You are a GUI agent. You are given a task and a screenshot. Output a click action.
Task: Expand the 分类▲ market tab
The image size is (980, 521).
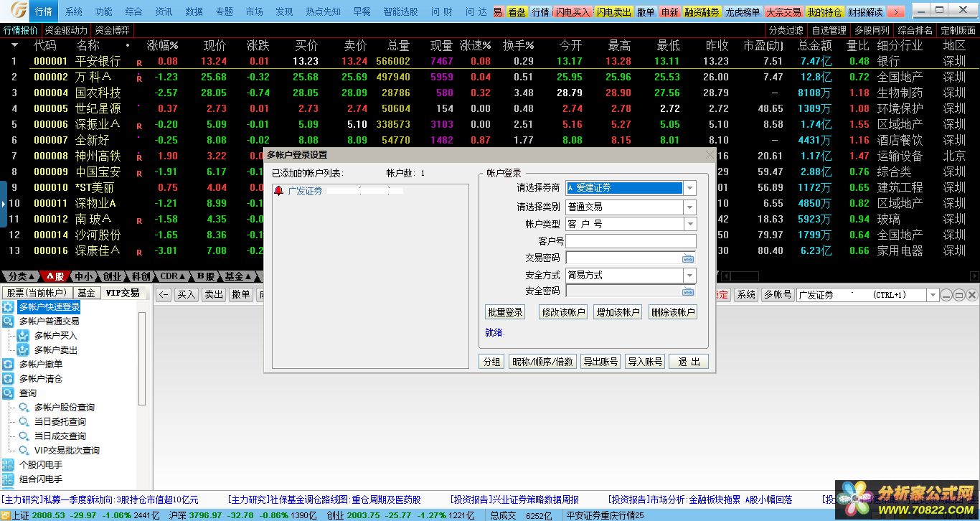[22, 276]
